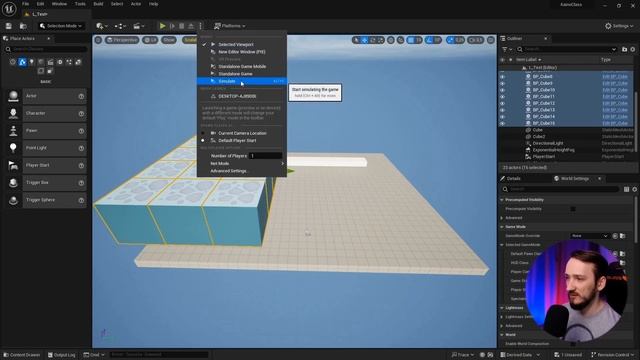Select the viewport scale tool icon
This screenshot has height=360, width=640.
[381, 40]
